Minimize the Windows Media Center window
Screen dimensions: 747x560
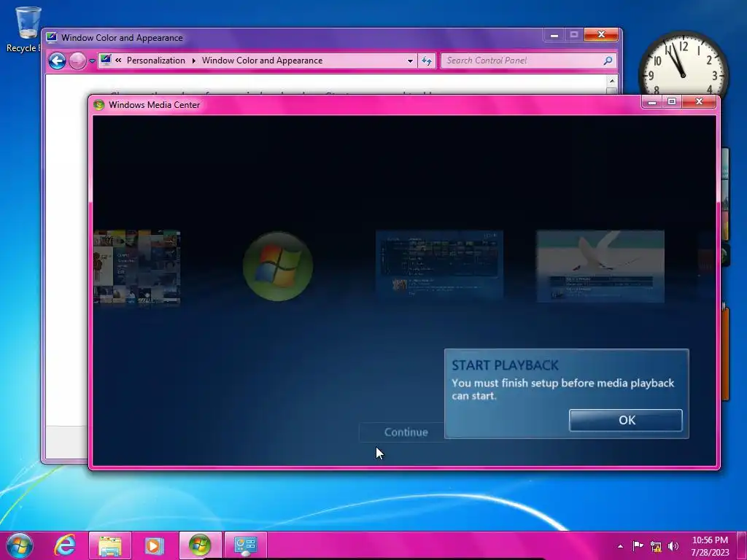coord(652,101)
